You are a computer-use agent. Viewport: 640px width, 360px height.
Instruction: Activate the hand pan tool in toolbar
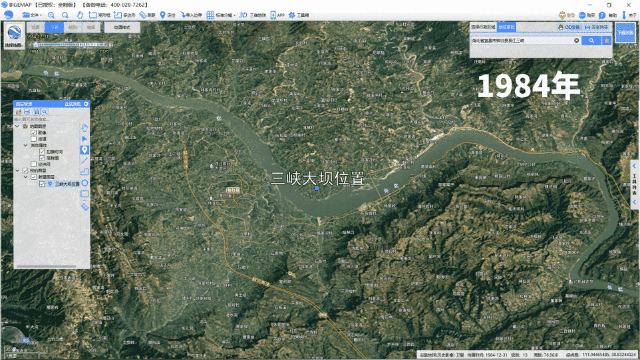[80, 15]
